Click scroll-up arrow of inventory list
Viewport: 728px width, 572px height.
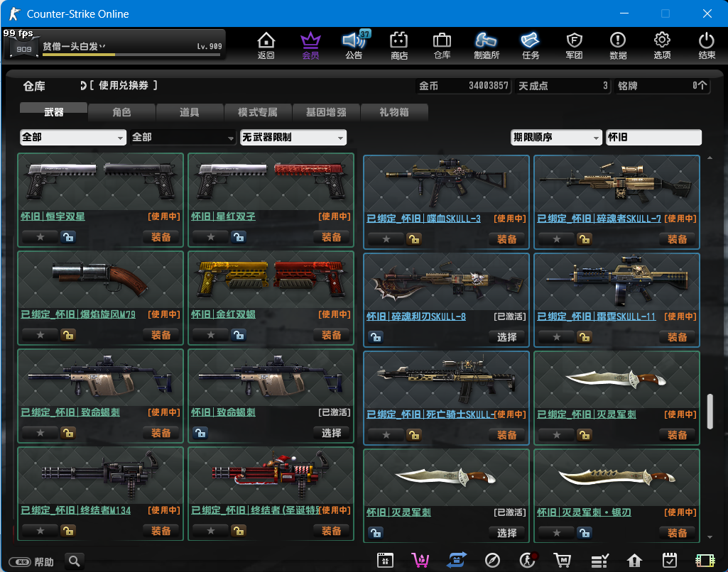click(710, 158)
